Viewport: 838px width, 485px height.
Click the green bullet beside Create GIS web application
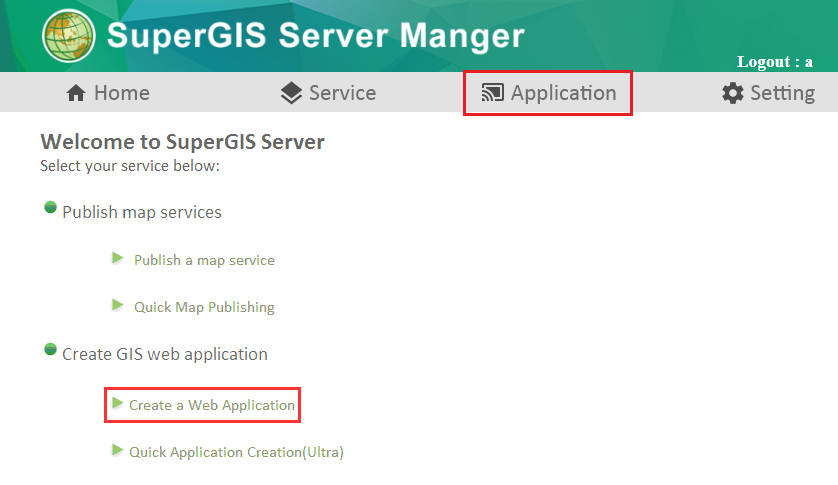50,349
